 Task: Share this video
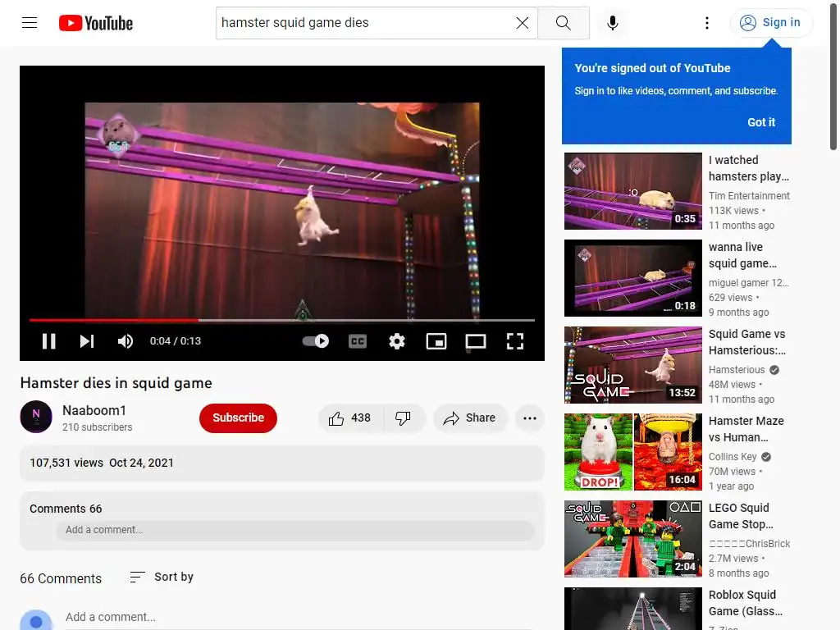469,418
